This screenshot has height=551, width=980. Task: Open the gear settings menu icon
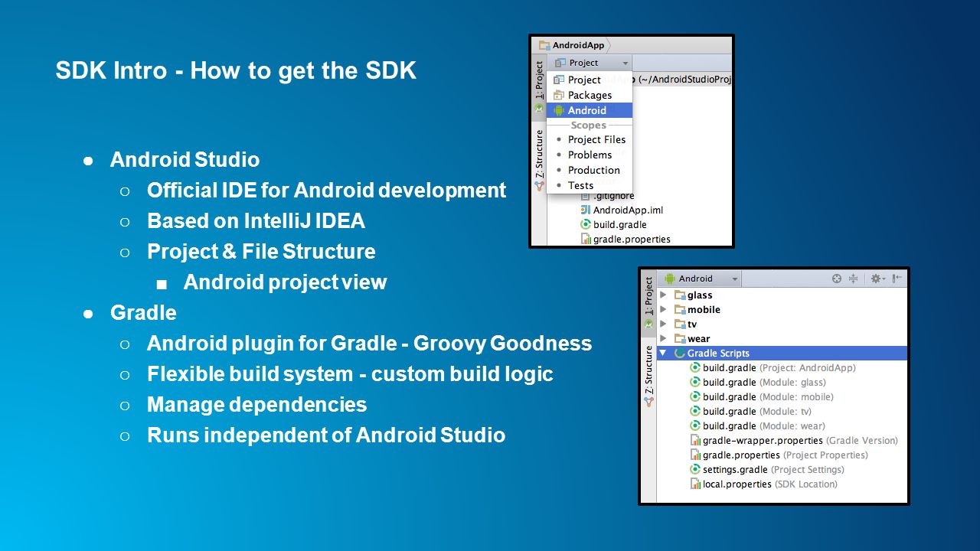click(x=877, y=279)
